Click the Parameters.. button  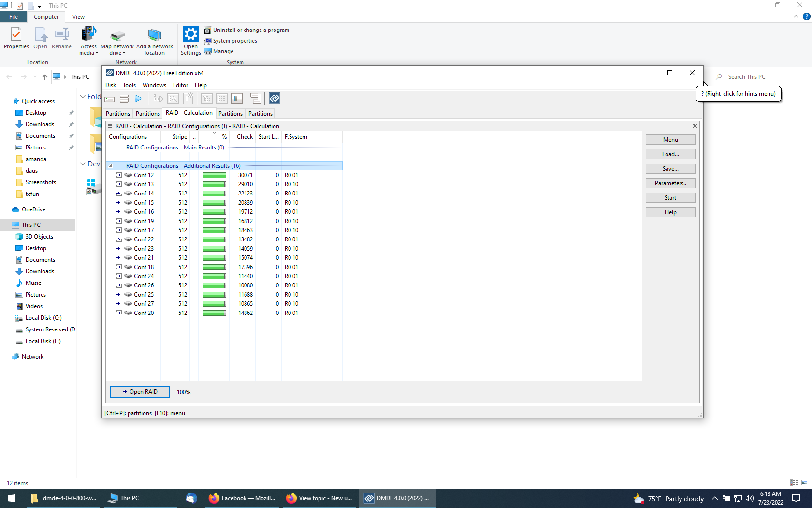670,183
